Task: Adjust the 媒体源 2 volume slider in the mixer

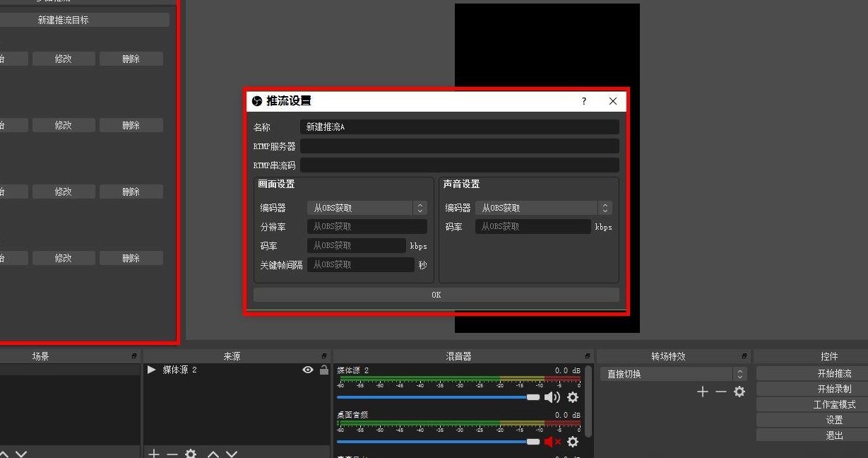Action: (439, 397)
